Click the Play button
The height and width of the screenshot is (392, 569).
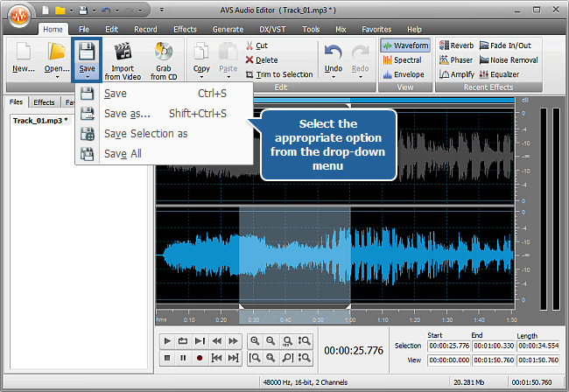(167, 341)
